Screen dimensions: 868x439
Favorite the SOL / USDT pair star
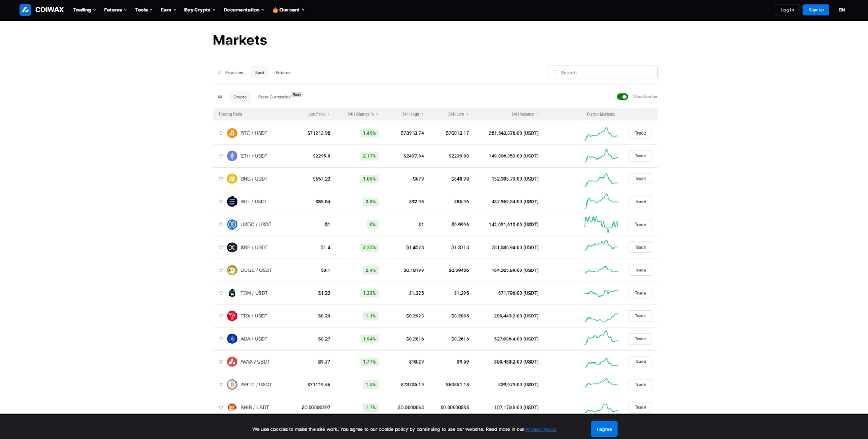[x=221, y=201]
